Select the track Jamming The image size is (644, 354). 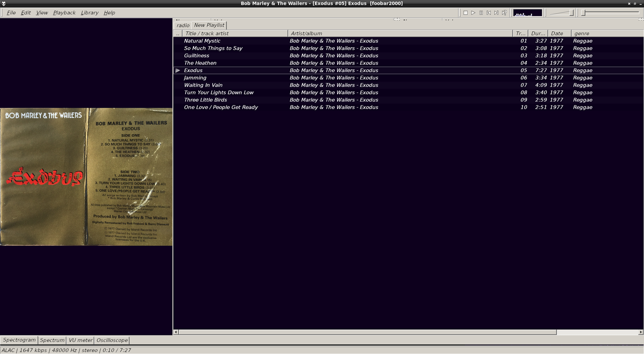(408, 77)
